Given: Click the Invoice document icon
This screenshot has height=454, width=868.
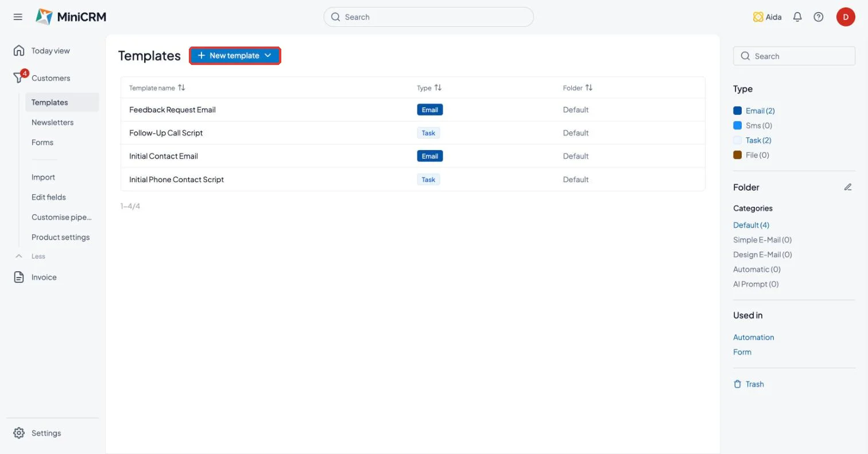Looking at the screenshot, I should [x=19, y=277].
